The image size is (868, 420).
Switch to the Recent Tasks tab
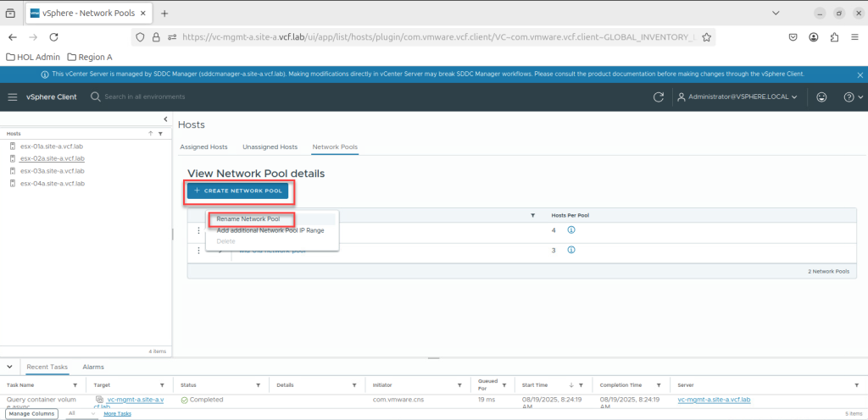[47, 367]
